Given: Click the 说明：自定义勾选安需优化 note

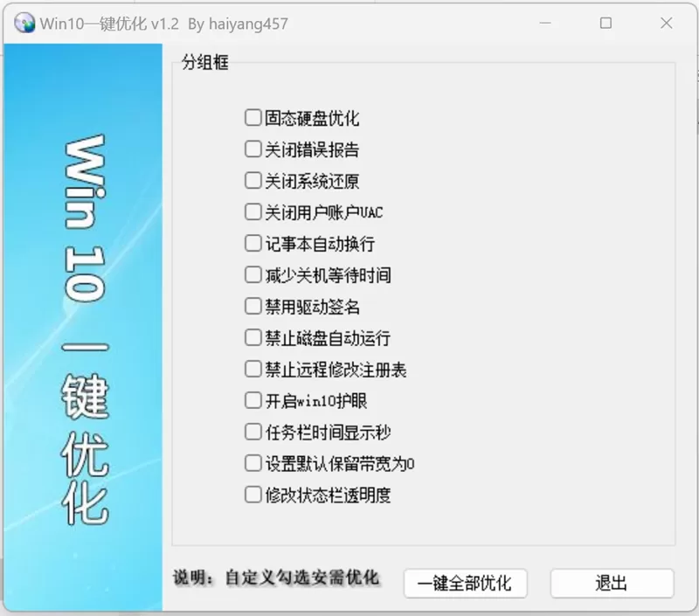Looking at the screenshot, I should [x=276, y=578].
